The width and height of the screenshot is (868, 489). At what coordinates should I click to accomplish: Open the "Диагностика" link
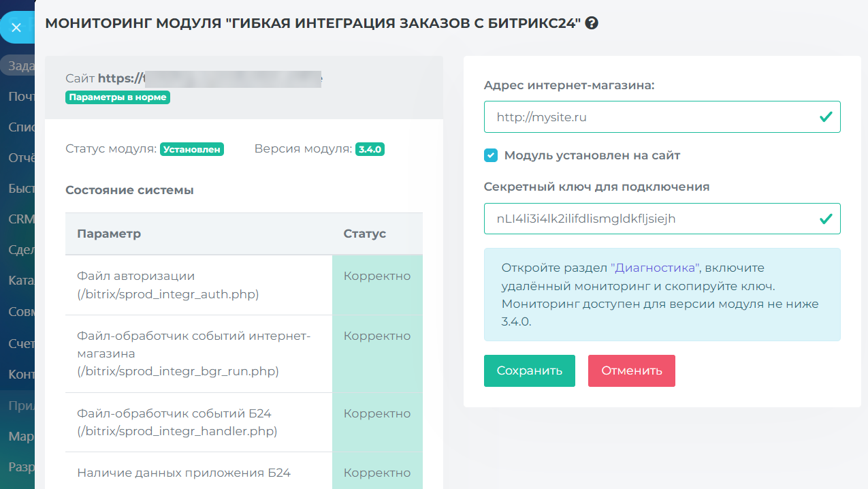[x=655, y=268]
